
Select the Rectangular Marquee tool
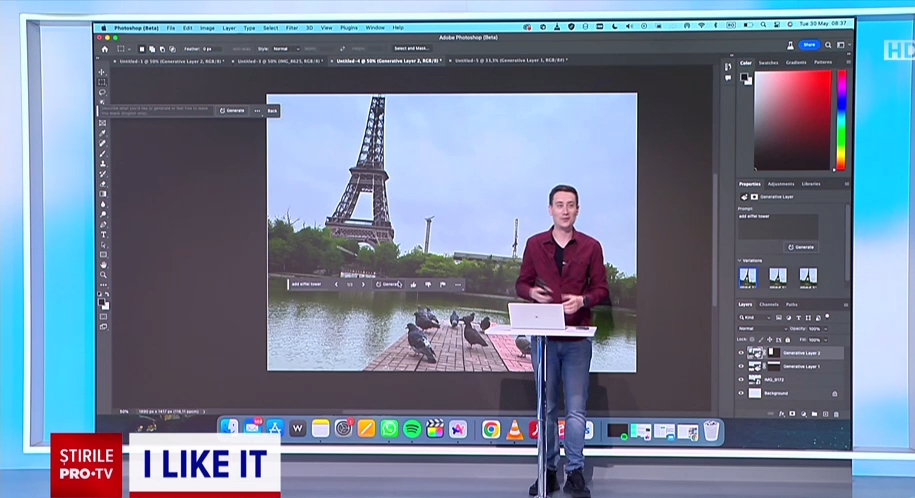(102, 82)
